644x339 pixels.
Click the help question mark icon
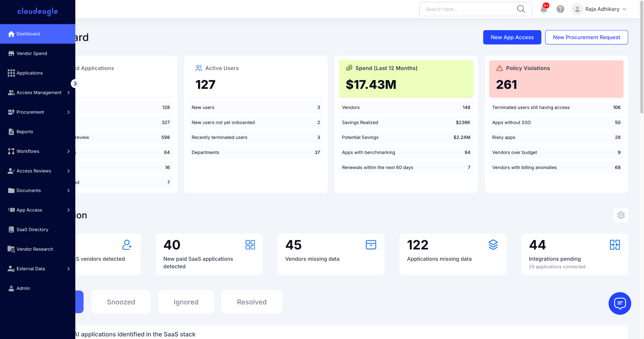tap(560, 9)
